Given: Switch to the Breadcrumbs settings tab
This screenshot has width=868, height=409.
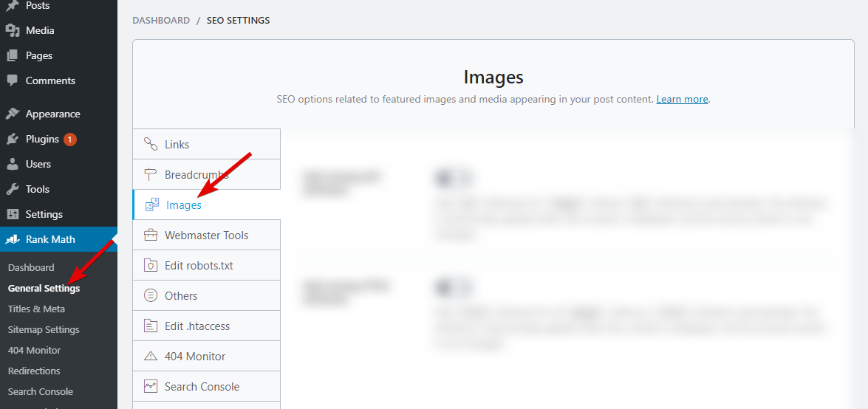Looking at the screenshot, I should coord(196,174).
